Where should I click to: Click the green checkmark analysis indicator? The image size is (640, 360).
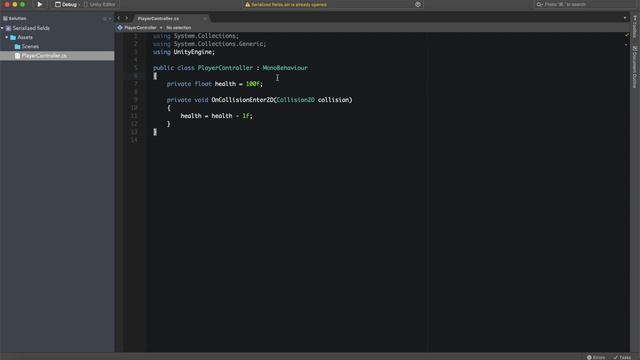click(627, 35)
